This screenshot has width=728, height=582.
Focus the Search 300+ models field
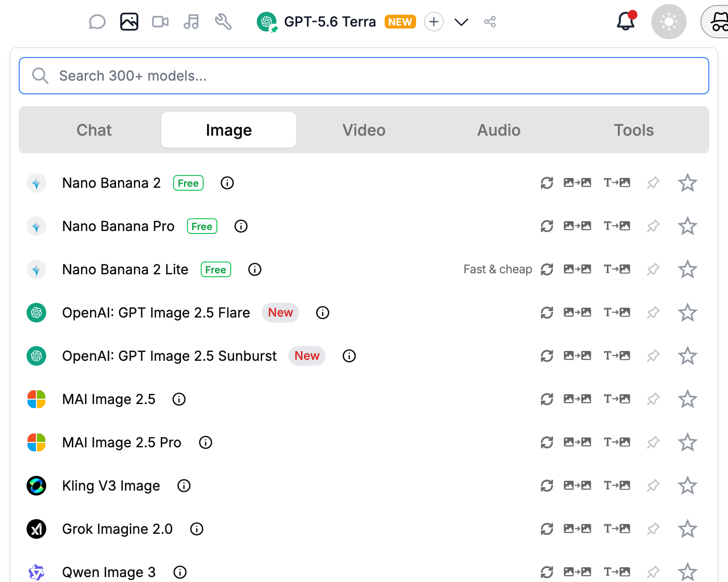point(364,76)
